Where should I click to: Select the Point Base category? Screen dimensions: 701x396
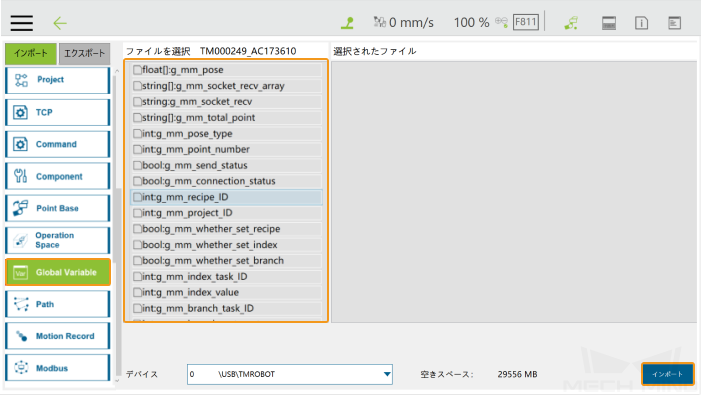pos(58,208)
